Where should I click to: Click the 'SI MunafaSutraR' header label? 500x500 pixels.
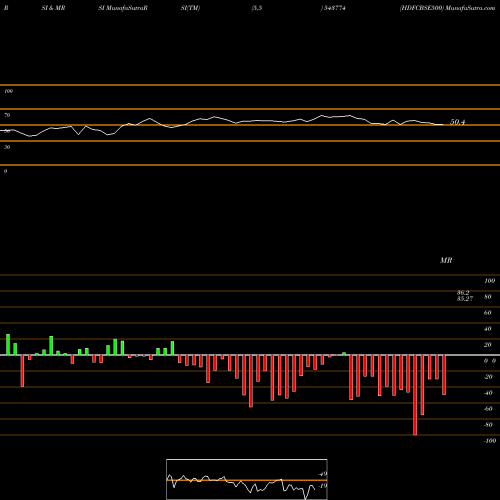pos(123,8)
